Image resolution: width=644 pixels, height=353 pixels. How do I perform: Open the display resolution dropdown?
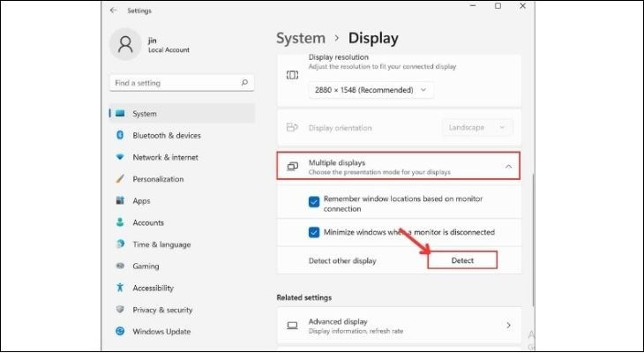tap(371, 90)
